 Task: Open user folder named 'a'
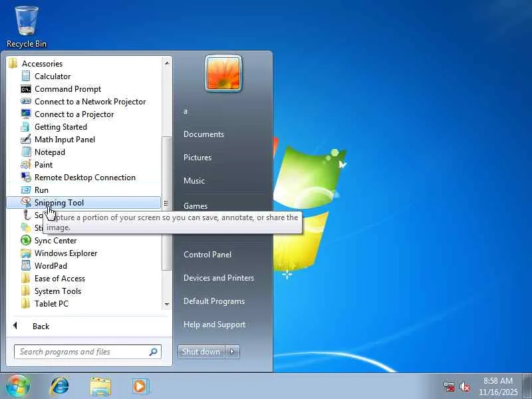coord(186,111)
